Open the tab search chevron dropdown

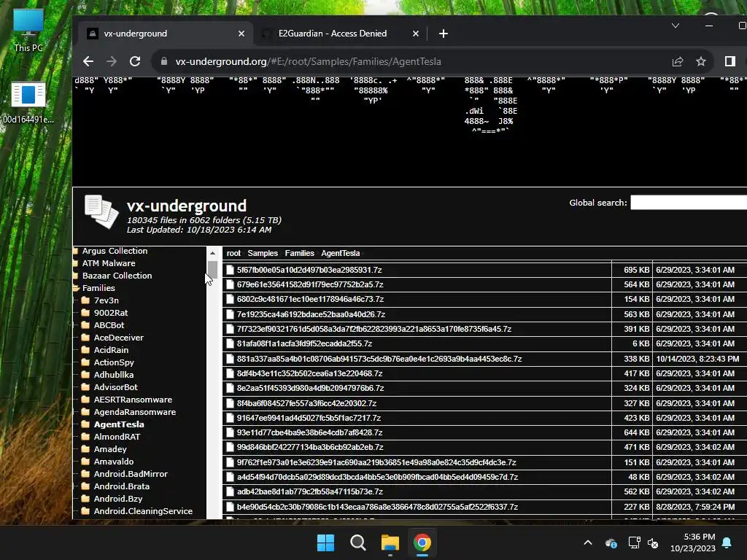click(676, 26)
